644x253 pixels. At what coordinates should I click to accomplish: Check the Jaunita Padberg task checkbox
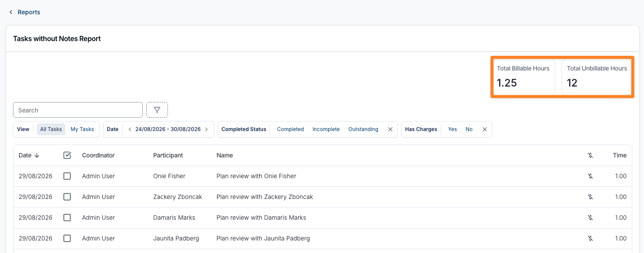(67, 238)
